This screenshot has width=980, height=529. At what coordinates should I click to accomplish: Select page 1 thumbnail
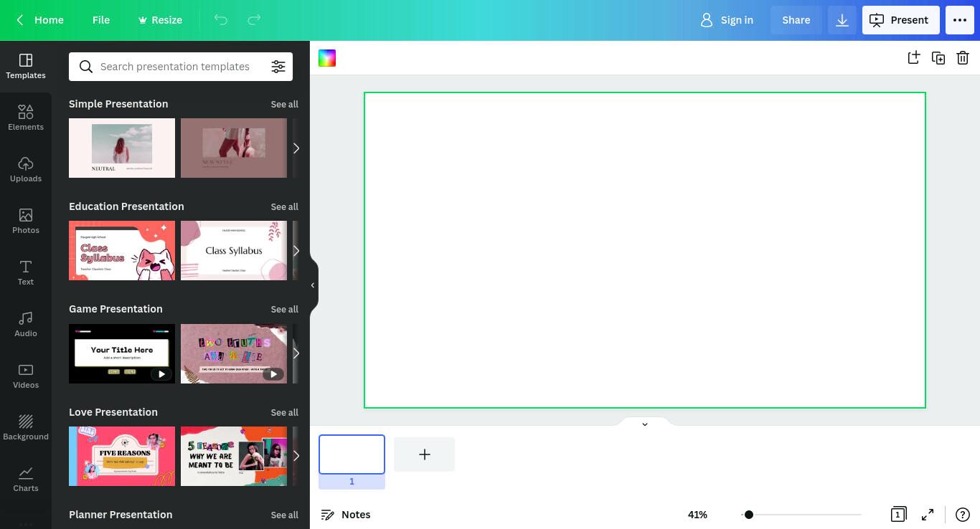click(x=352, y=454)
